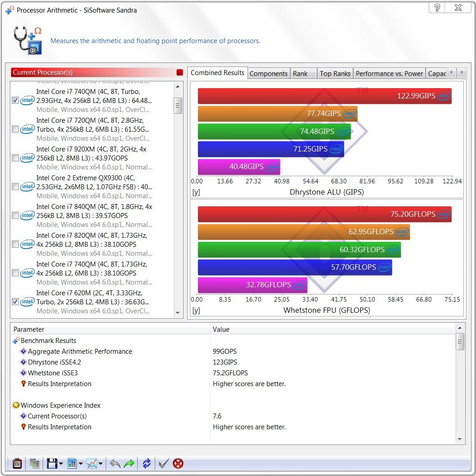Screen dimensions: 476x476
Task: Go forward with the green arrow icon
Action: [x=129, y=463]
